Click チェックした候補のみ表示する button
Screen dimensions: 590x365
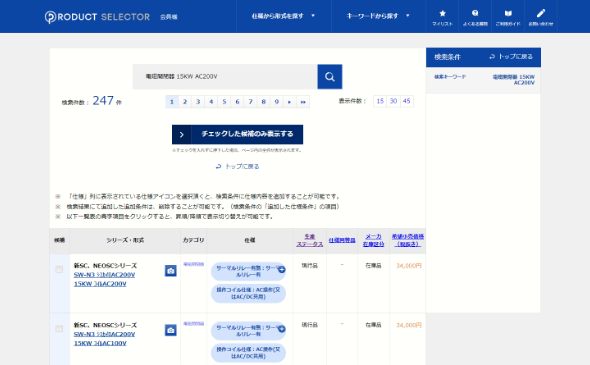click(x=237, y=134)
